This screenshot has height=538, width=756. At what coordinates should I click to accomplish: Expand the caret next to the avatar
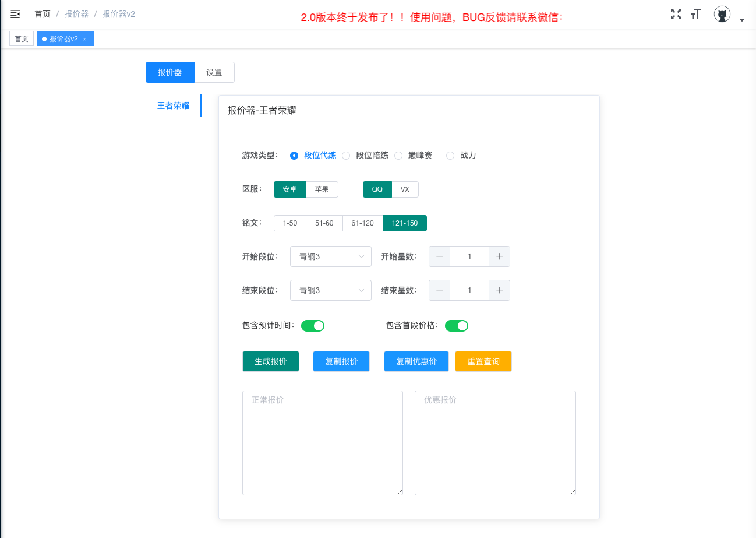click(741, 19)
